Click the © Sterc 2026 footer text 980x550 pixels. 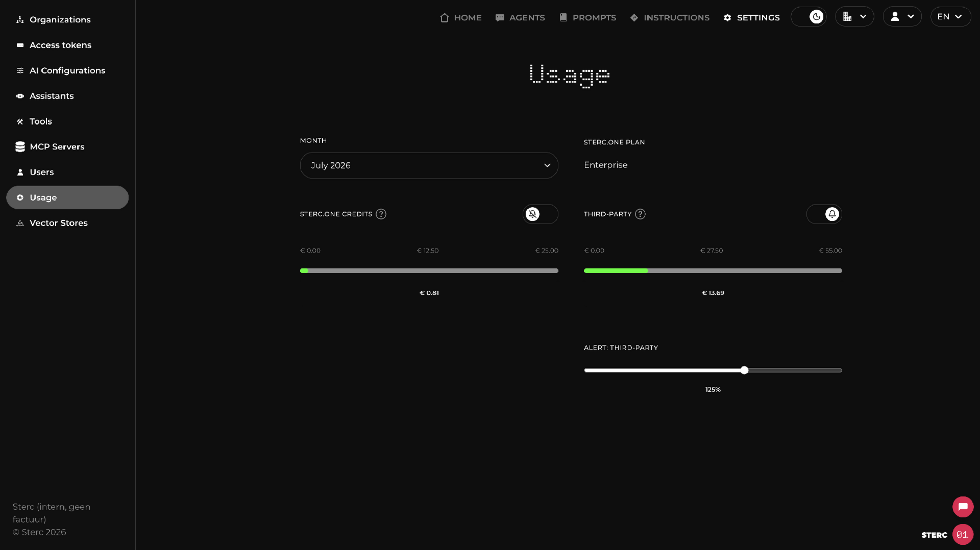point(39,532)
